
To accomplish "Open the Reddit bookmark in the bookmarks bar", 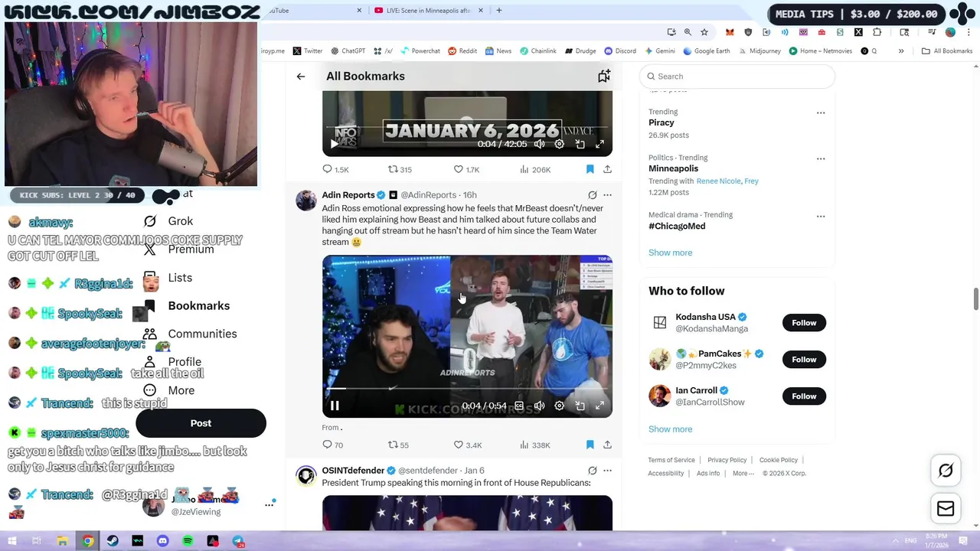I will click(x=462, y=51).
